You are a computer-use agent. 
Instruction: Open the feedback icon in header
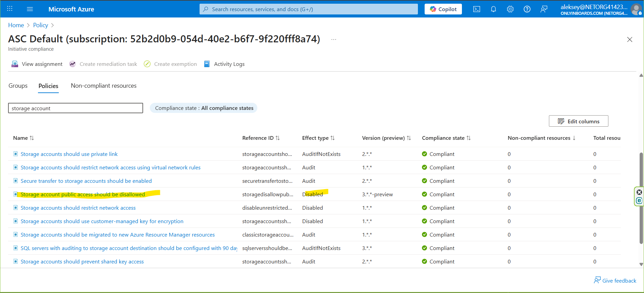[544, 9]
